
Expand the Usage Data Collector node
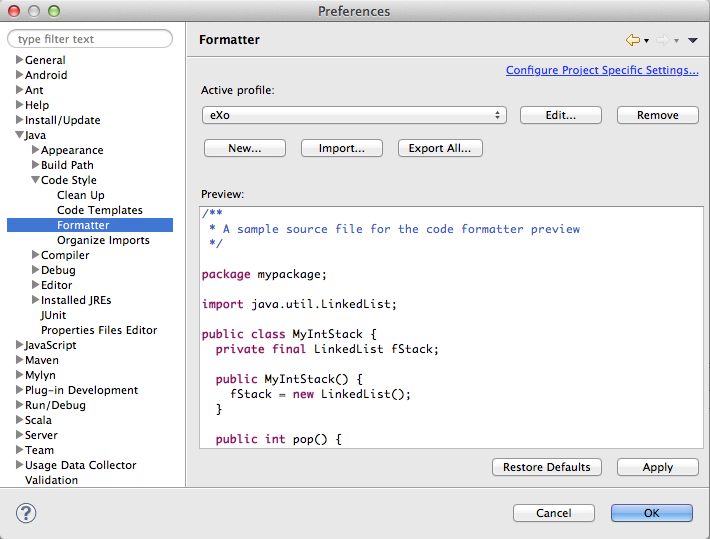(x=19, y=464)
